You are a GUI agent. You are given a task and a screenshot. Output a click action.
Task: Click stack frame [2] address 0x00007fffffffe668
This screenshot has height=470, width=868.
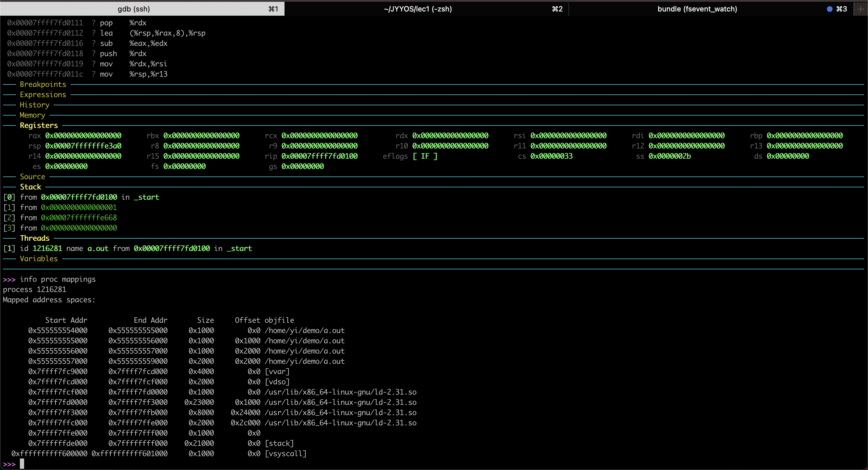pos(79,218)
